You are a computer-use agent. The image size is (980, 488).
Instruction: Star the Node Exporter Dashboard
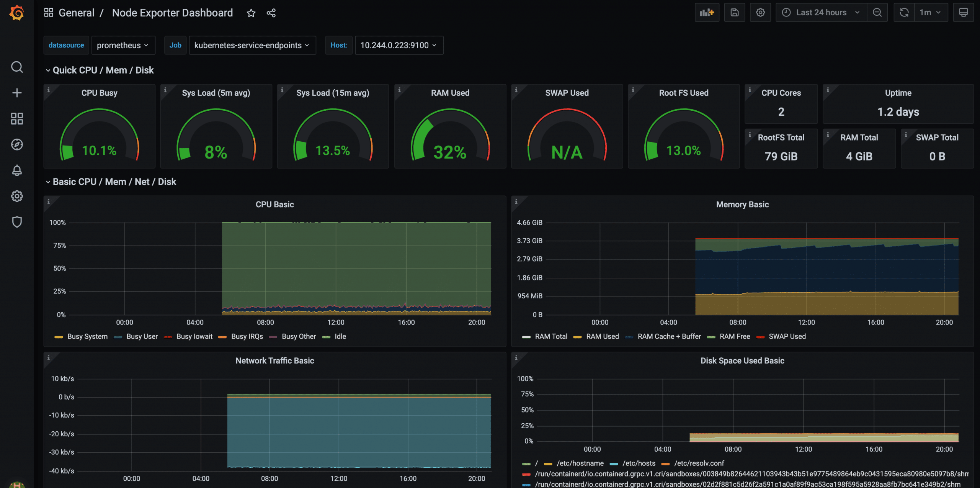click(251, 13)
